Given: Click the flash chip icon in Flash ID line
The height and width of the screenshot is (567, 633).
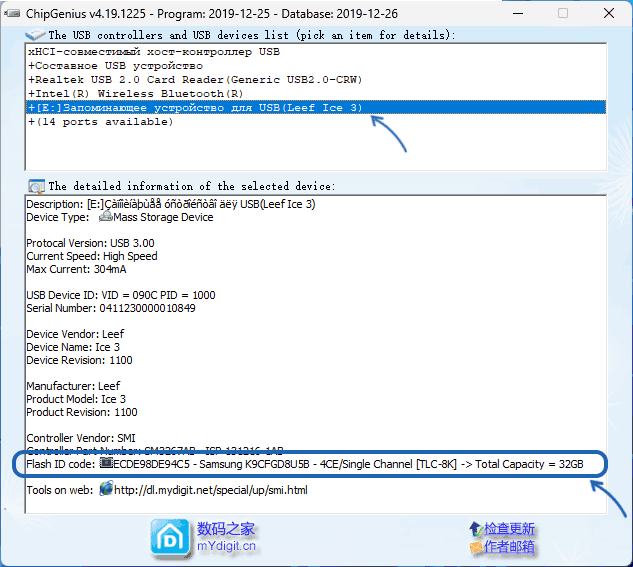Looking at the screenshot, I should click(106, 464).
